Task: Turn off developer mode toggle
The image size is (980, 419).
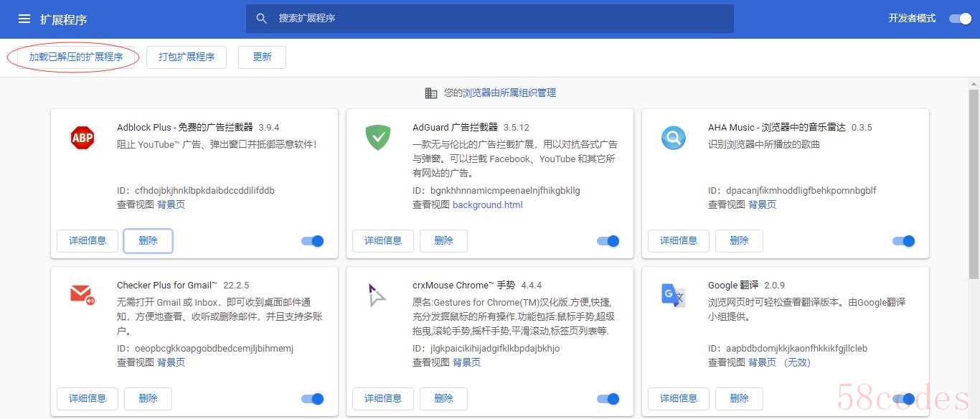Action: (960, 19)
